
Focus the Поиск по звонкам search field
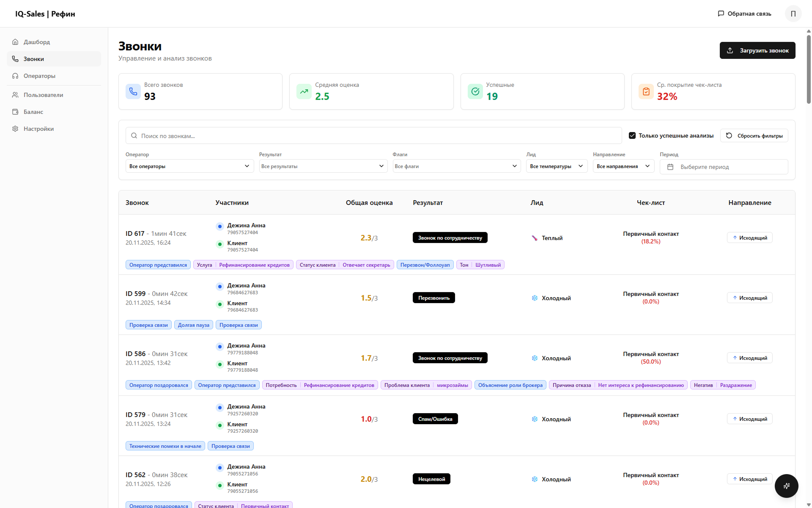(x=373, y=135)
